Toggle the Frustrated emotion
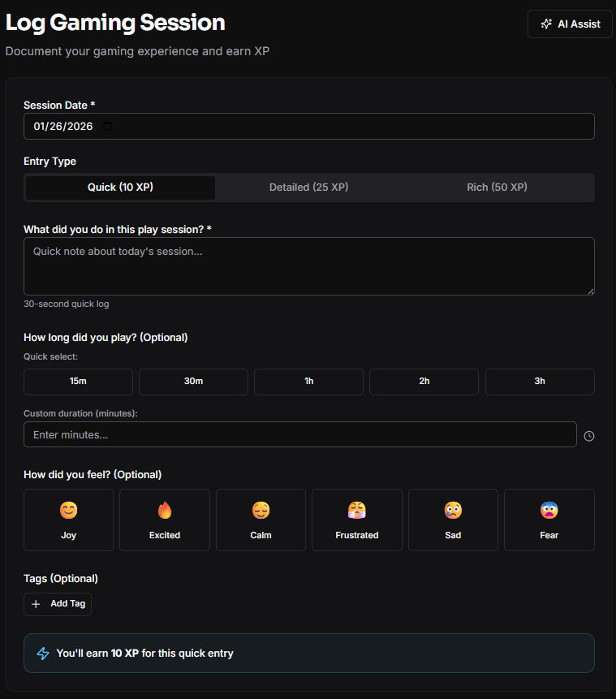Screen dimensions: 616x699 (x=356, y=519)
